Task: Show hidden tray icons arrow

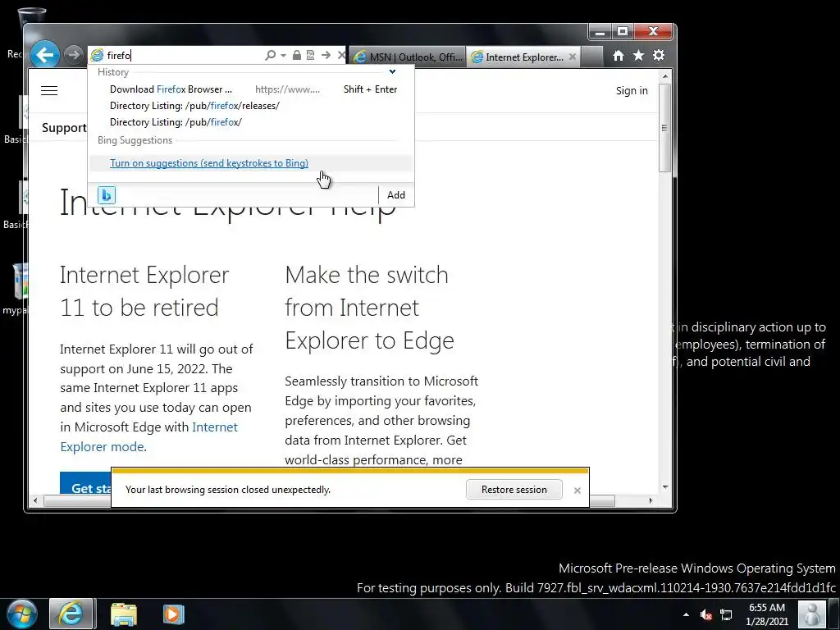Action: [686, 614]
